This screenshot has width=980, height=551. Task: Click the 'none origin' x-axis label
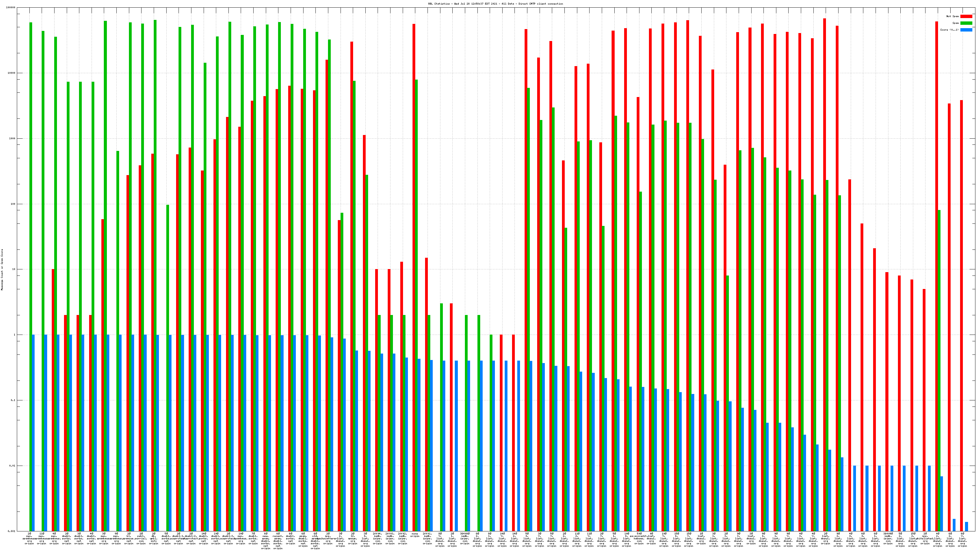415,535
